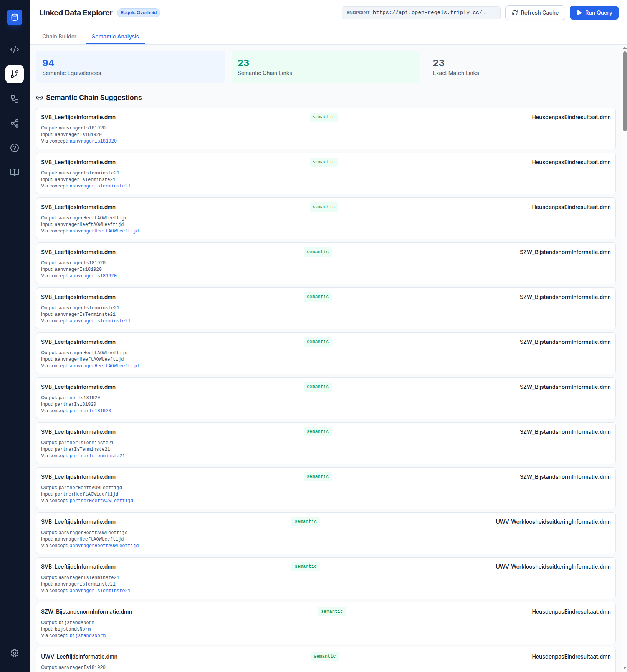
Task: Click the Regels Overheid badge
Action: click(138, 12)
